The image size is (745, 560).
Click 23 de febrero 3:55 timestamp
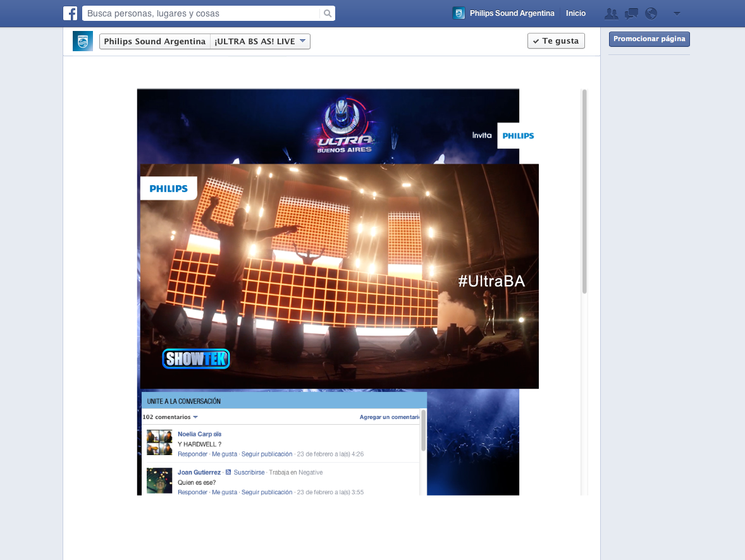tap(330, 492)
